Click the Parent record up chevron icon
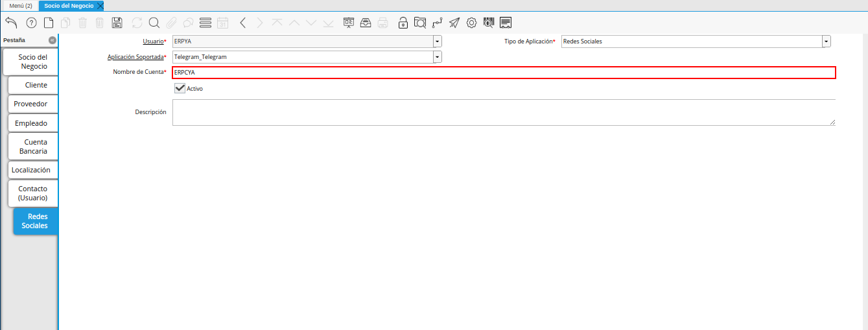The height and width of the screenshot is (330, 868). point(294,23)
